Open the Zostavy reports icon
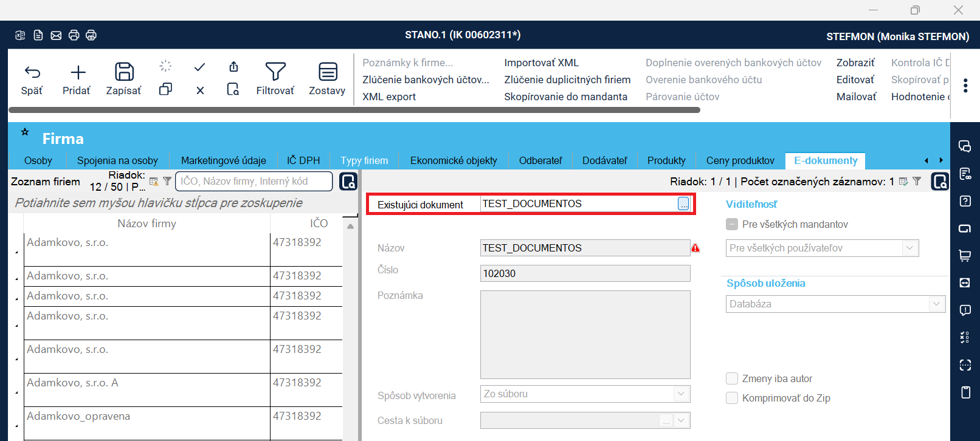 328,72
